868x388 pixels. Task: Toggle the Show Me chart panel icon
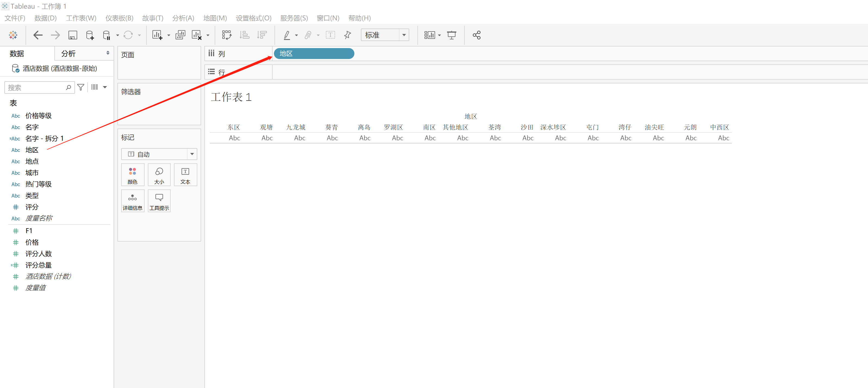pyautogui.click(x=429, y=35)
